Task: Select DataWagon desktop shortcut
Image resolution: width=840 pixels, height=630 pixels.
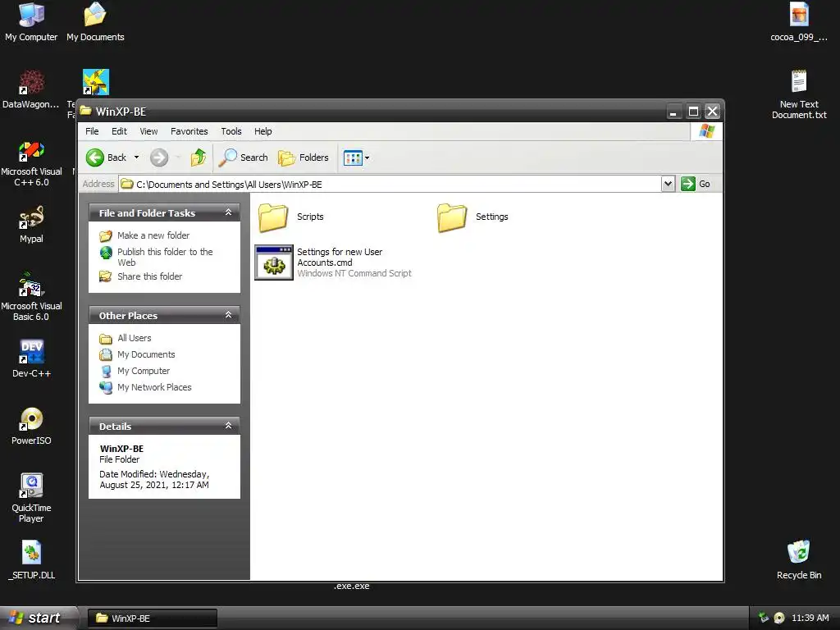Action: click(31, 89)
